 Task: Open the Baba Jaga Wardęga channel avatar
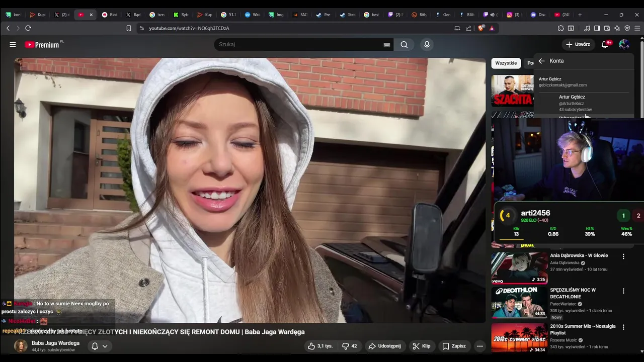pos(21,346)
